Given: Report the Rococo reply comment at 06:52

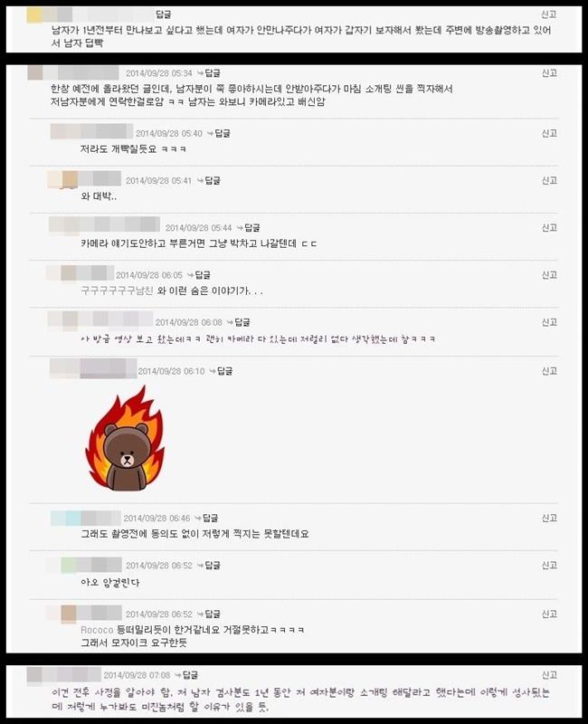Looking at the screenshot, I should (x=549, y=614).
